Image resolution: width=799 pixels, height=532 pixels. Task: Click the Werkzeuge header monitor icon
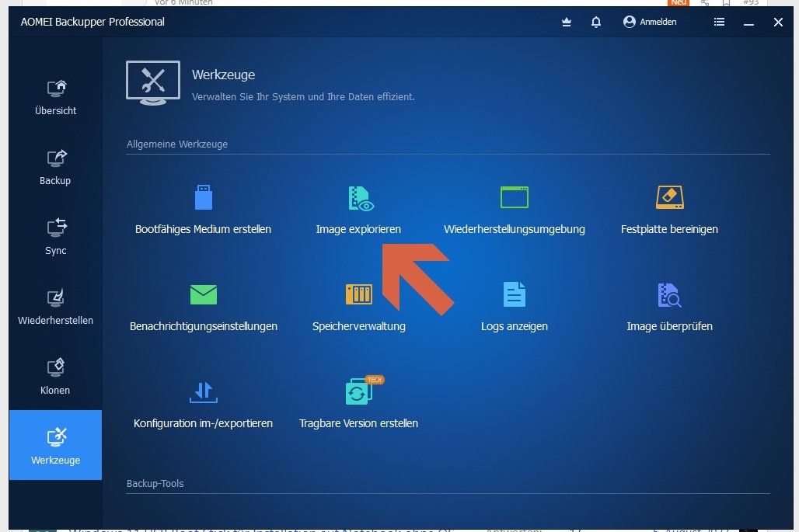click(153, 83)
